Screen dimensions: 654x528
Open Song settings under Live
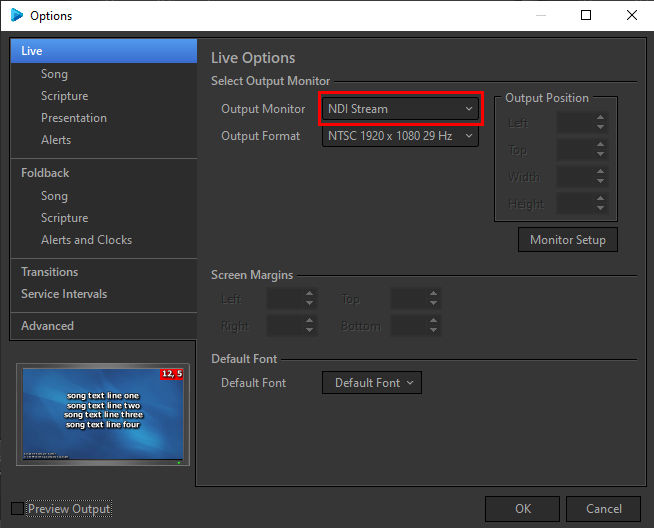(54, 74)
